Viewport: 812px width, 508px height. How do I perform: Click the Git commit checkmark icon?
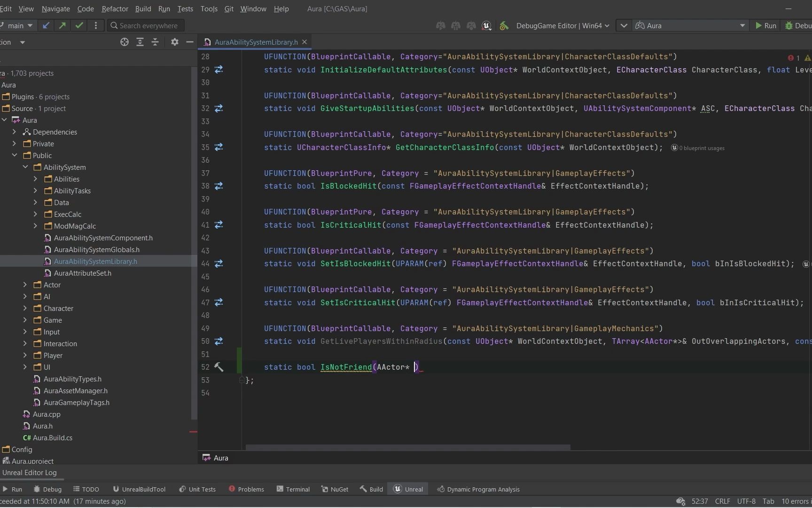(79, 25)
